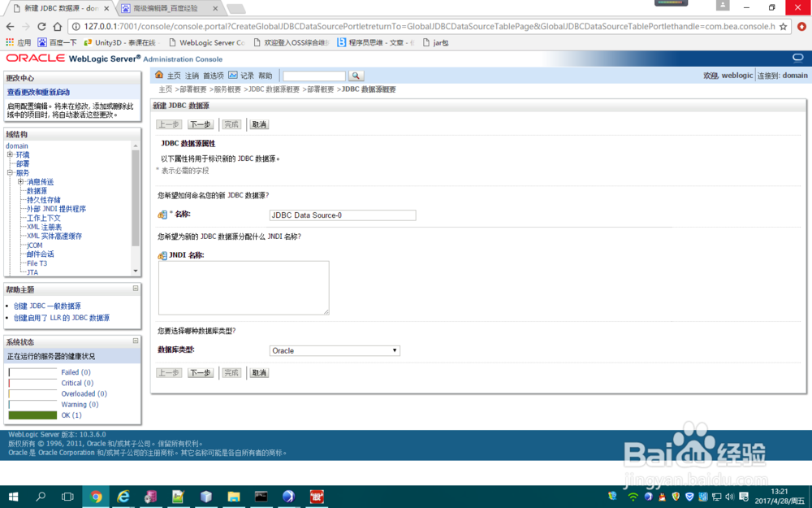Close the 高级编辑器_百度经验 tab

pos(215,8)
